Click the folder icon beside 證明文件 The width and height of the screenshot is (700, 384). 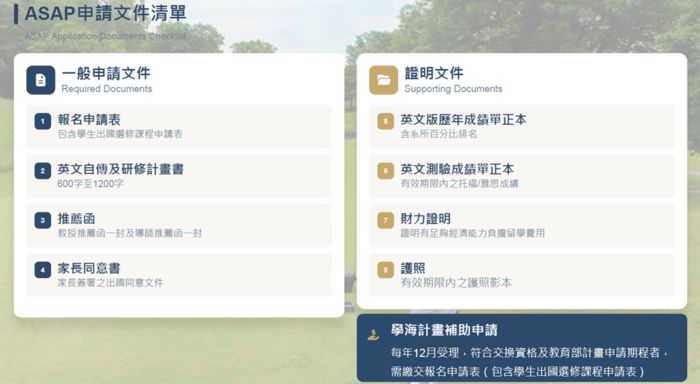(383, 80)
